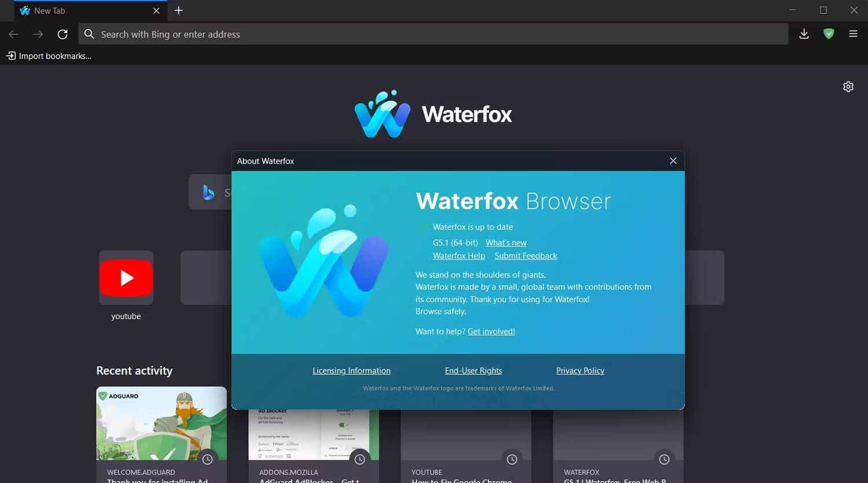
Task: Click the Get involved! link
Action: point(491,331)
